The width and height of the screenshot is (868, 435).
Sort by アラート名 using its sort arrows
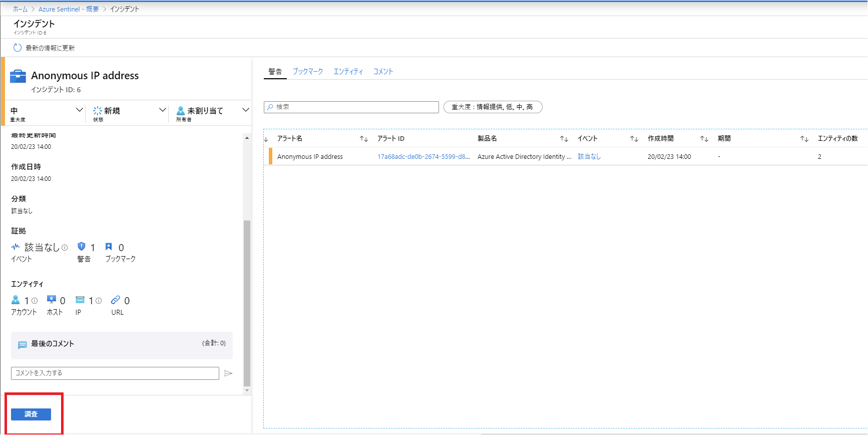(x=364, y=139)
